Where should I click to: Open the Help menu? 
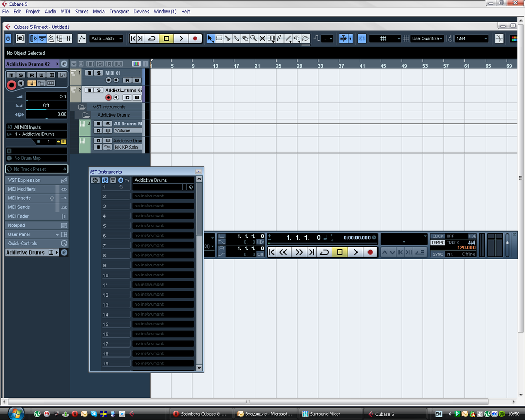pos(185,12)
